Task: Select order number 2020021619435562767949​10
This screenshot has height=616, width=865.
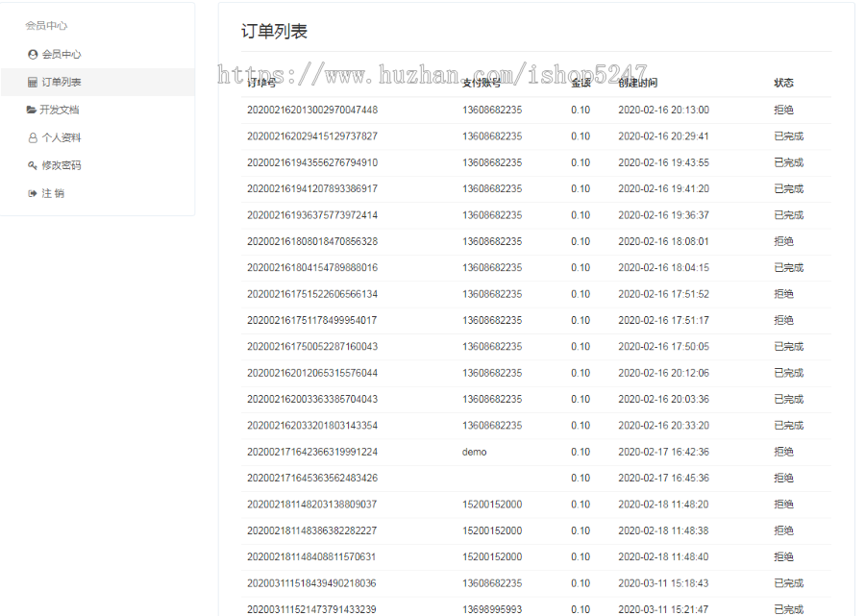Action: tap(312, 162)
